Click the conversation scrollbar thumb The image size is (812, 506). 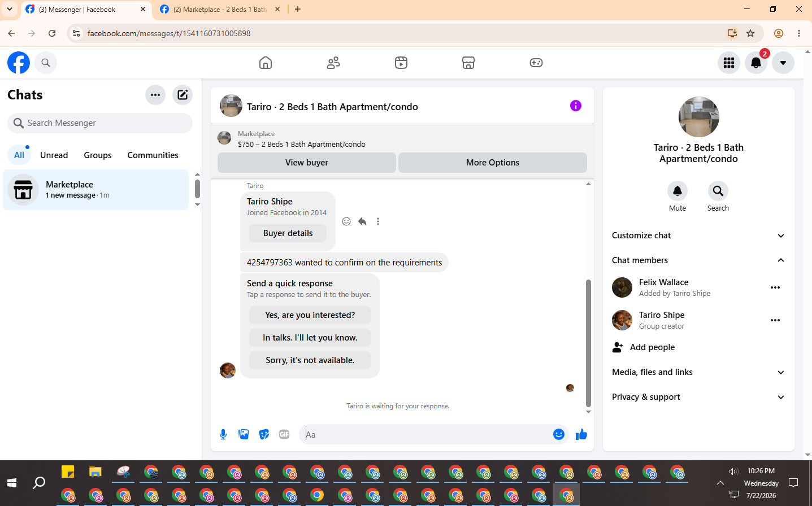click(x=588, y=343)
